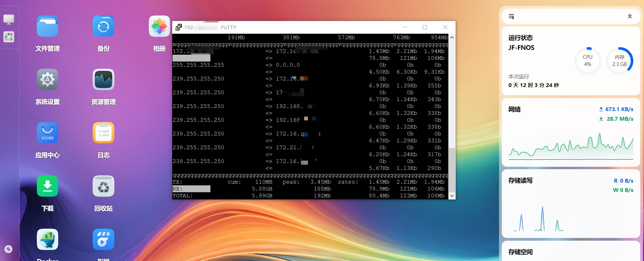Click destination '0.0.0.0' in the terminal

pos(288,65)
